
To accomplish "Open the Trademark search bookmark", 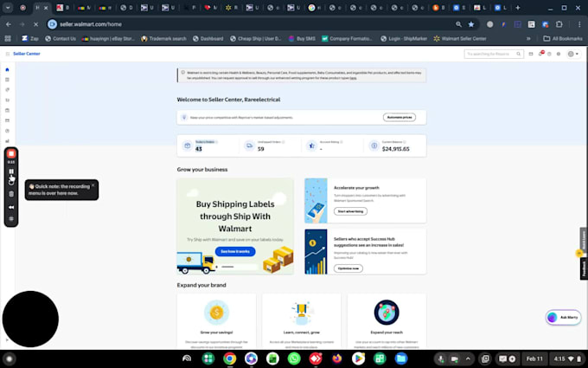I will tap(163, 38).
